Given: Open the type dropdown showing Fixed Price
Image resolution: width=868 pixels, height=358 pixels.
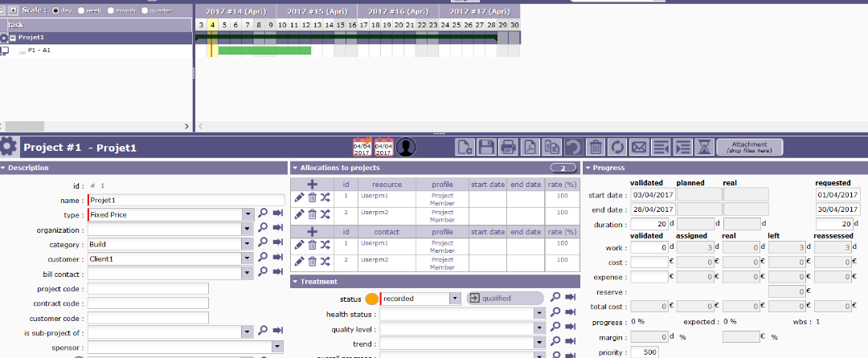Looking at the screenshot, I should click(x=248, y=214).
